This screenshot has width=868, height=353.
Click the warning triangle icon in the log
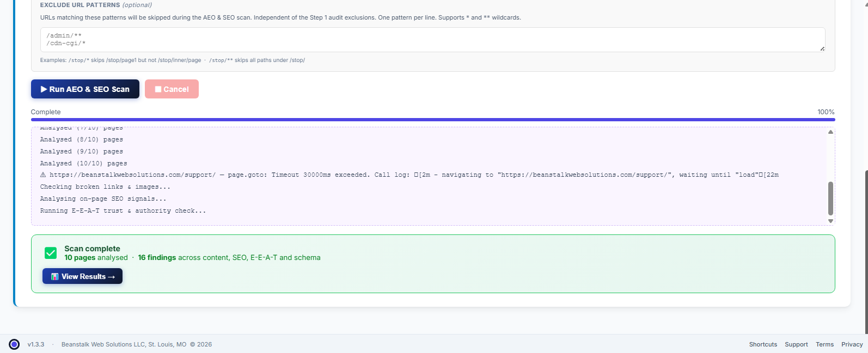click(43, 175)
